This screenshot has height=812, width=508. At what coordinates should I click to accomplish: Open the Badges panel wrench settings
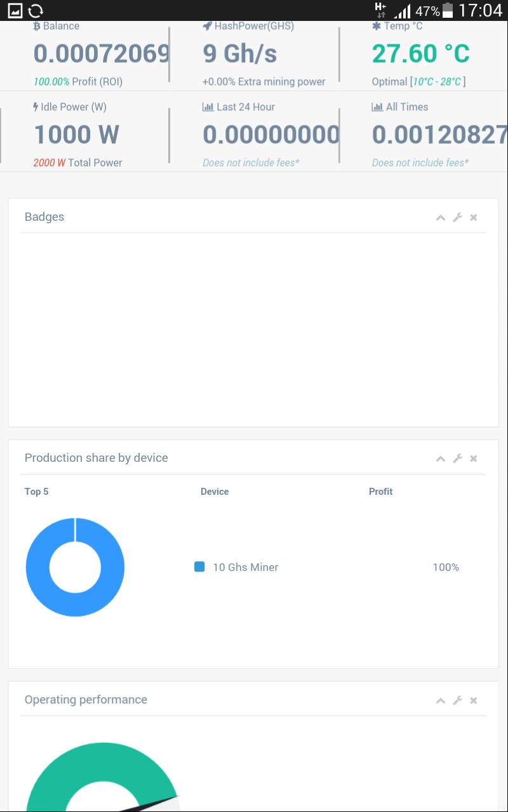(457, 218)
